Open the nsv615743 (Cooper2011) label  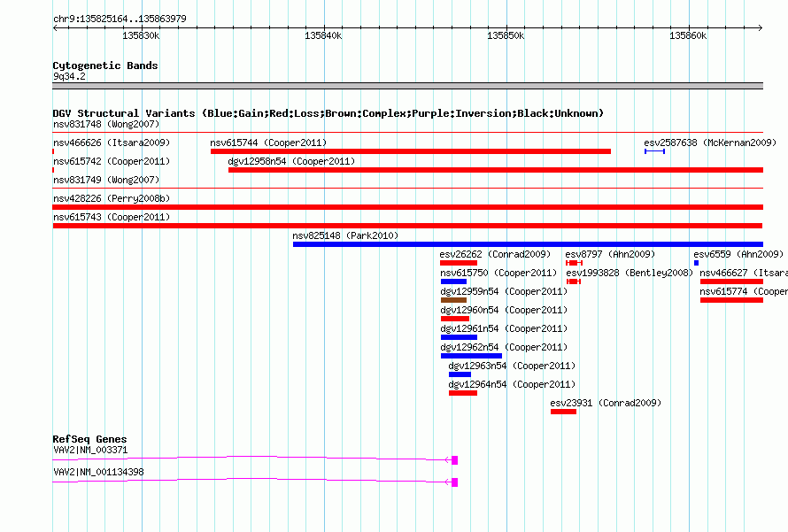[x=112, y=217]
